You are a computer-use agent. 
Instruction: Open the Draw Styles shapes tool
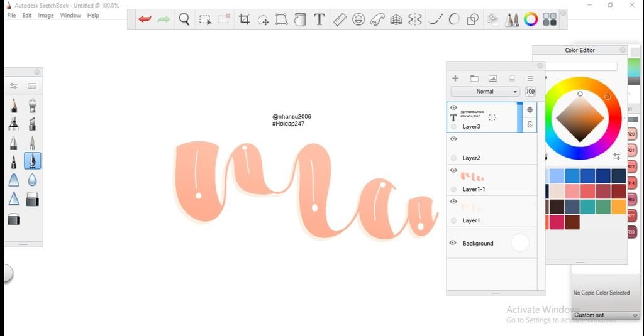click(473, 19)
